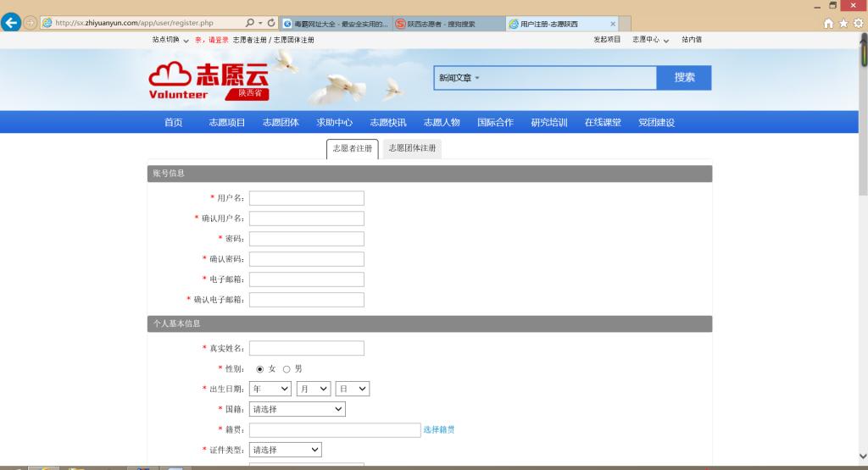Select the 女 gender radio button
The width and height of the screenshot is (868, 470).
pos(260,369)
